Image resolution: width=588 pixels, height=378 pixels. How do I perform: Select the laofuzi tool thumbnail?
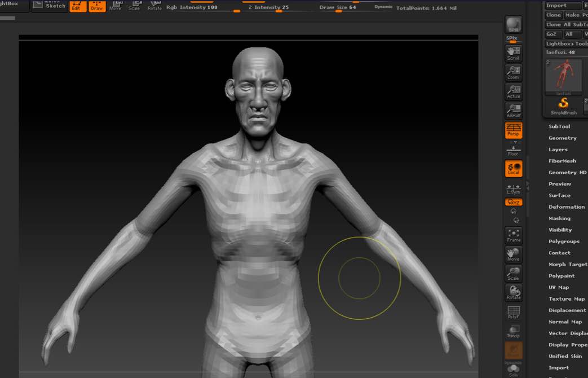(x=563, y=76)
